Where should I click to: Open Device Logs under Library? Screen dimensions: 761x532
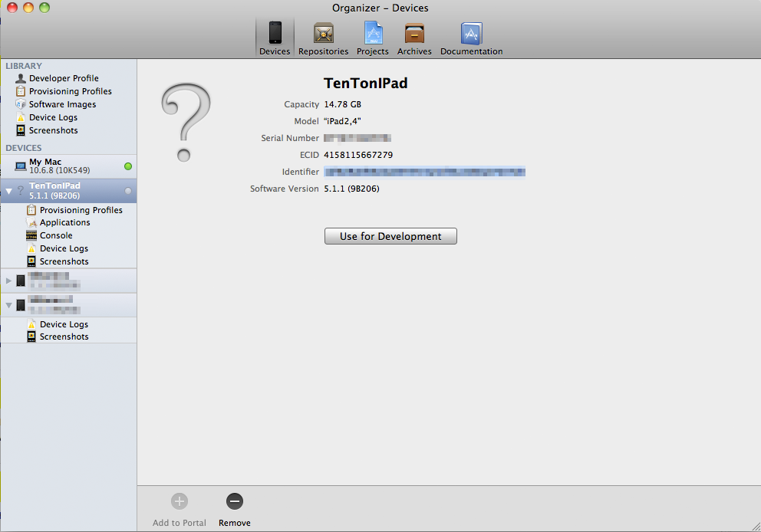pyautogui.click(x=53, y=117)
